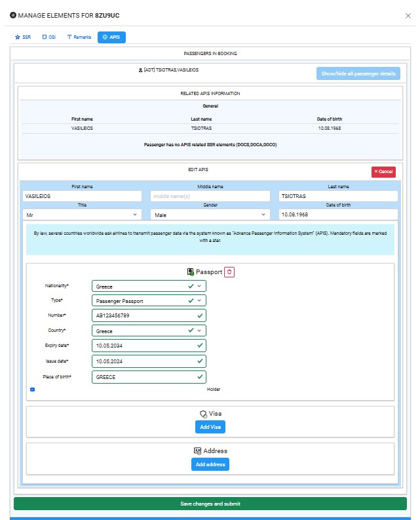This screenshot has height=520, width=420.
Task: Toggle the Holder checkbox
Action: coord(33,390)
